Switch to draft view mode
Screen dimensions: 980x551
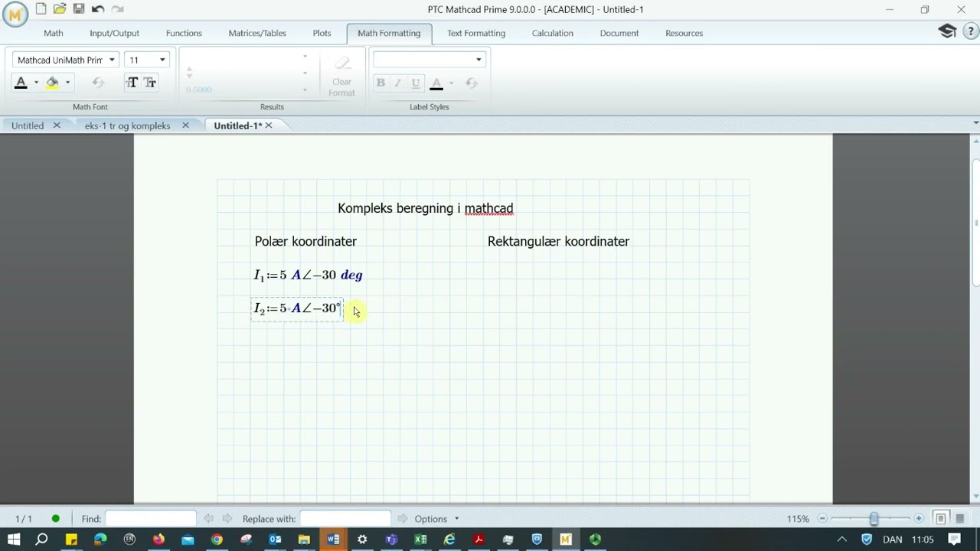click(959, 519)
